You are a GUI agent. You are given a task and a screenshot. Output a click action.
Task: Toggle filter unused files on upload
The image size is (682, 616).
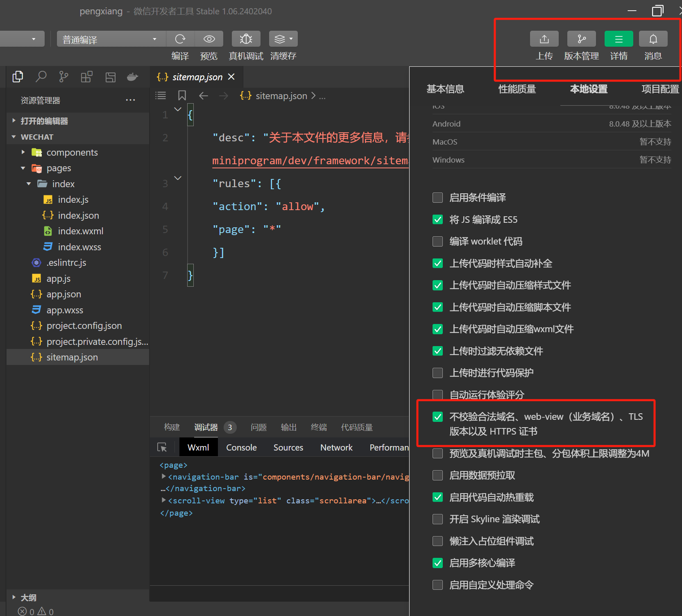[437, 351]
